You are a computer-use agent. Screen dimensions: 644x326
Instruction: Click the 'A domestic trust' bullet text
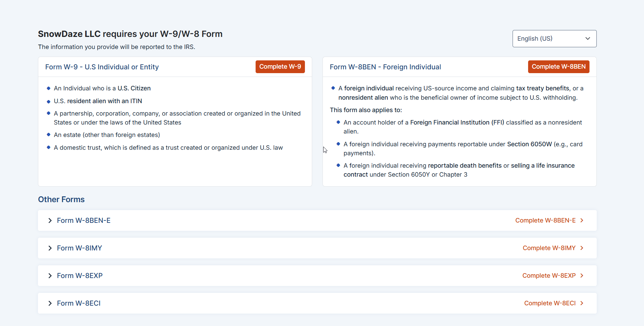click(x=168, y=148)
